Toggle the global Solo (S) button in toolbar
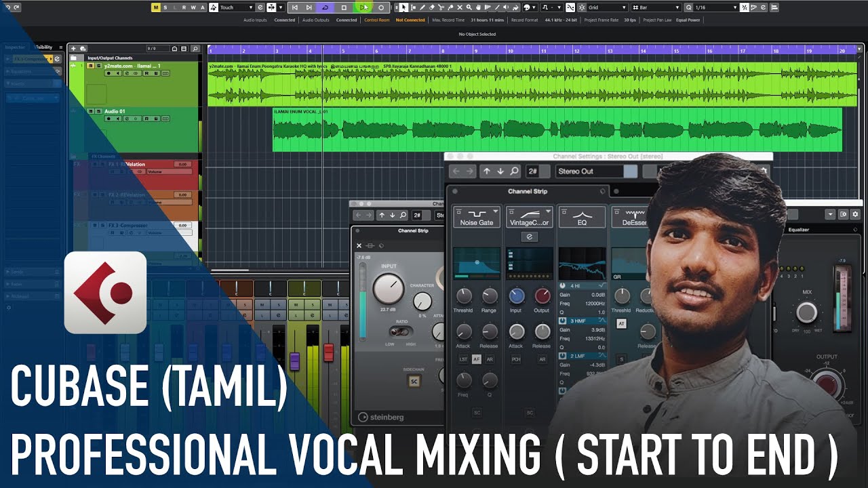The width and height of the screenshot is (868, 488). 165,7
